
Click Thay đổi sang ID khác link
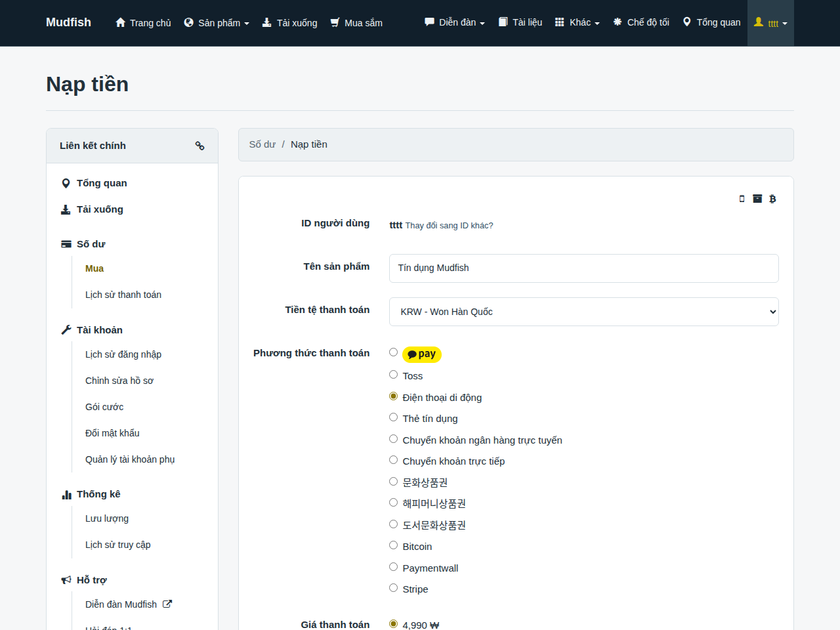click(x=449, y=226)
